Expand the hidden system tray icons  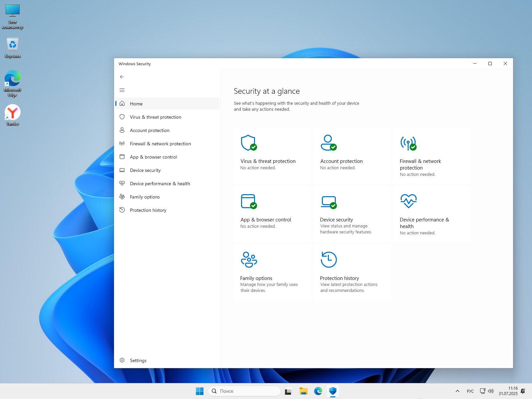pos(458,391)
